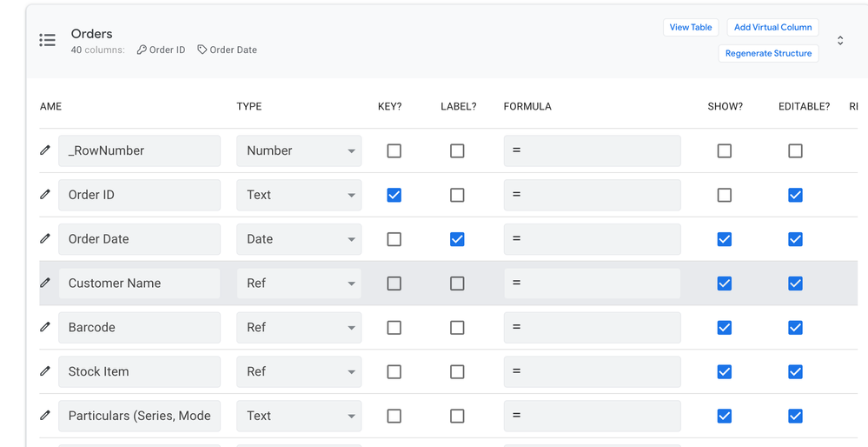Edit the Order Date column via pencil icon

click(x=45, y=239)
